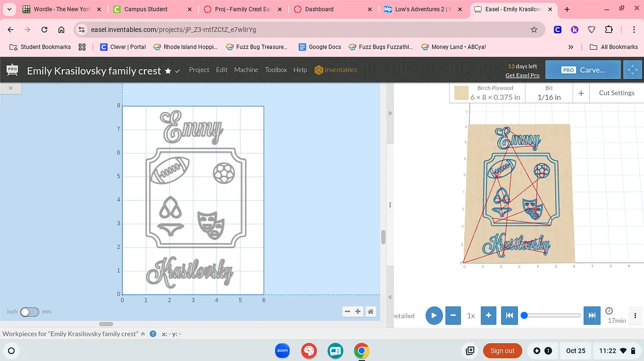The width and height of the screenshot is (644, 361).
Task: Follow the Get Easel Pro link
Action: point(522,76)
